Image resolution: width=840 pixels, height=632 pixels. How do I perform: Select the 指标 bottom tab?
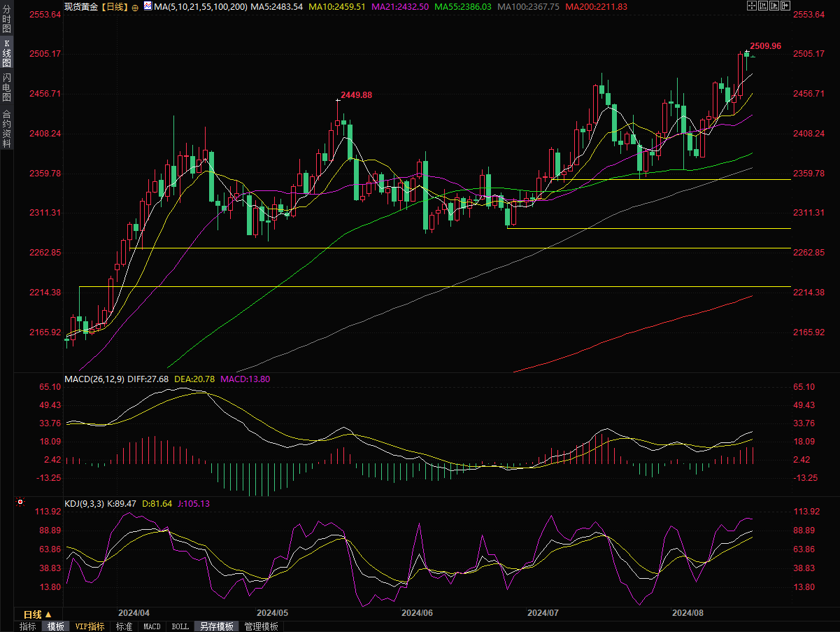(28, 626)
